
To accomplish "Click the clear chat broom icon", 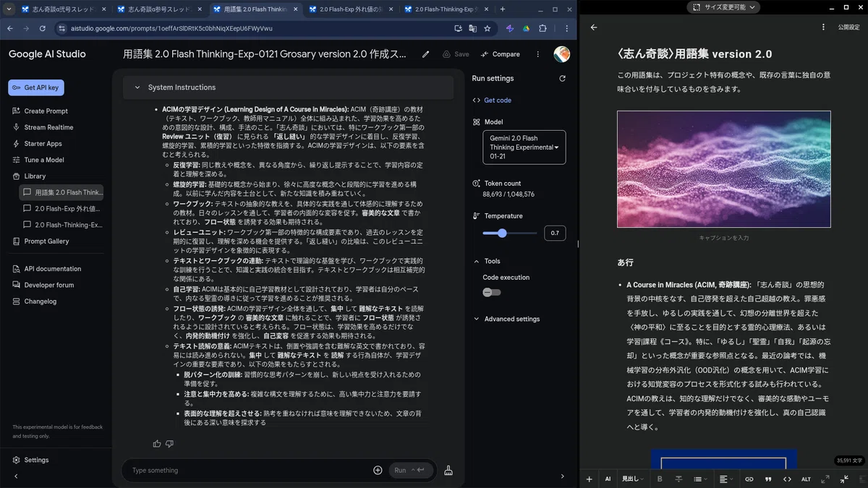I will point(448,471).
